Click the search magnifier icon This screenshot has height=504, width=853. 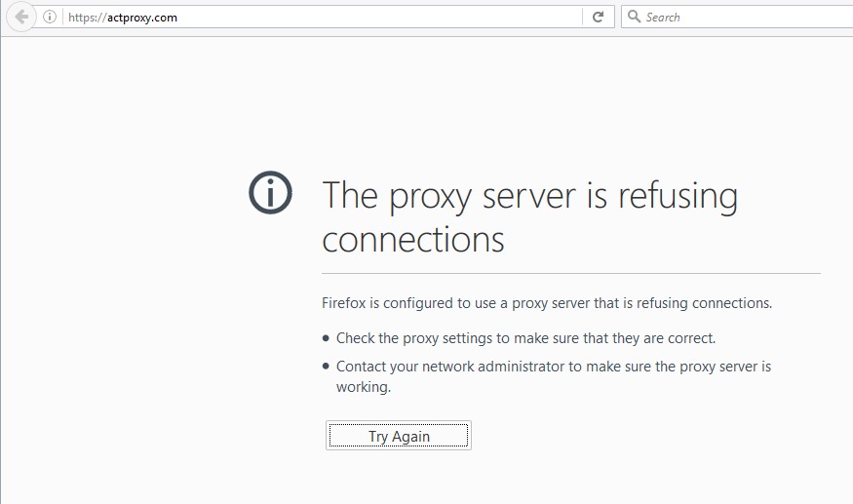click(x=634, y=17)
